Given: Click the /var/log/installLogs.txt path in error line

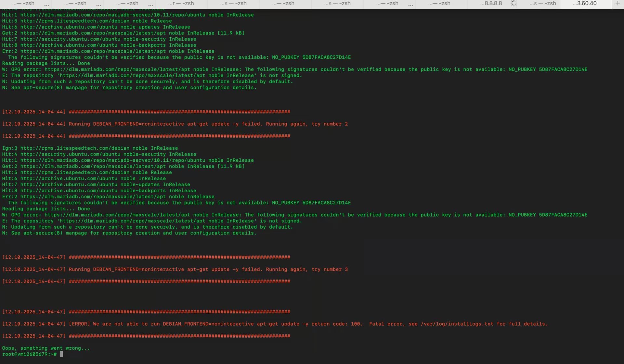Looking at the screenshot, I should 457,324.
